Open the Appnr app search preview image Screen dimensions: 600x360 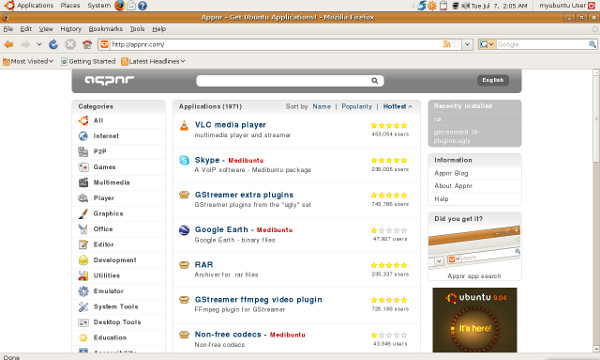pos(474,247)
